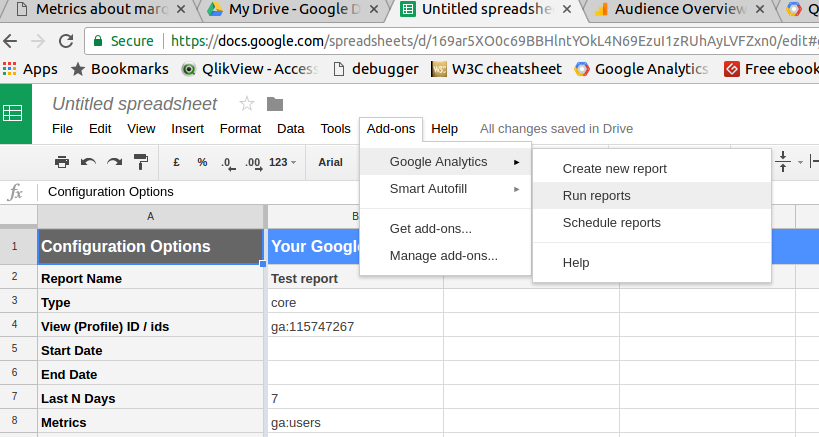Open the Tools menu

[335, 128]
